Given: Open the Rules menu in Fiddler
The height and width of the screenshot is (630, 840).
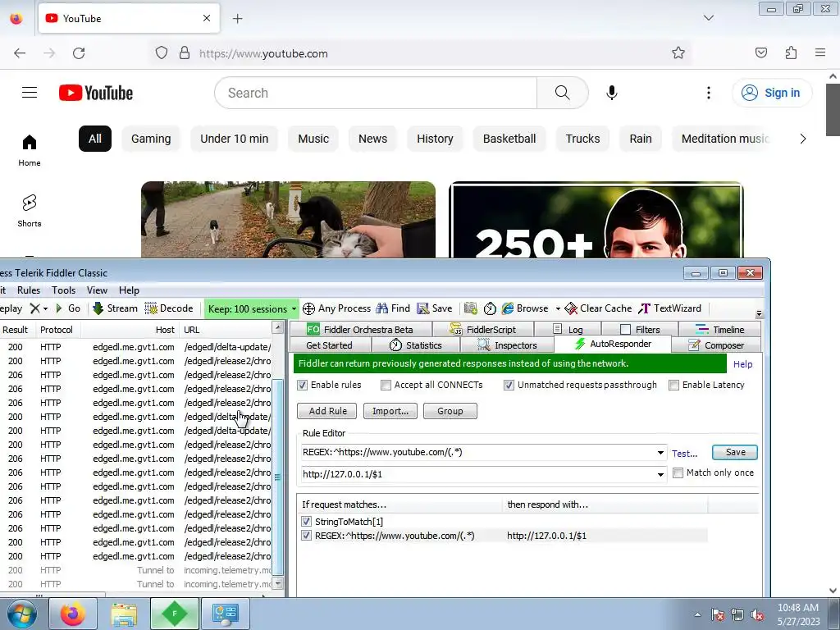Looking at the screenshot, I should click(29, 290).
